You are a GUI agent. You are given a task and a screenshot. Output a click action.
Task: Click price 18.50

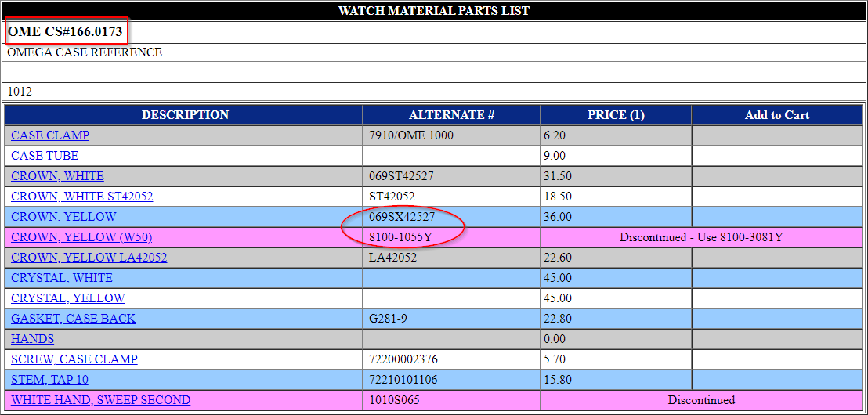[x=559, y=197]
